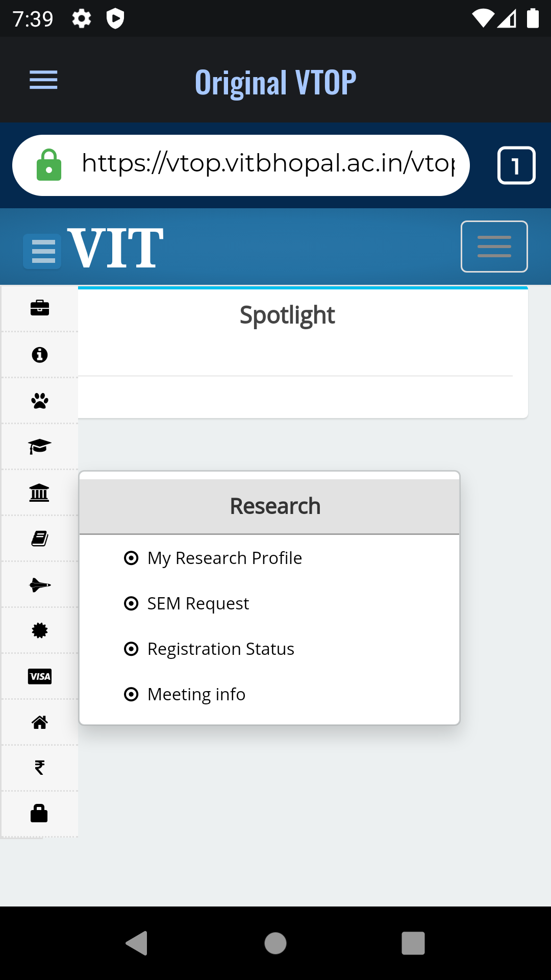Click the jet aircraft sidebar icon

coord(40,584)
